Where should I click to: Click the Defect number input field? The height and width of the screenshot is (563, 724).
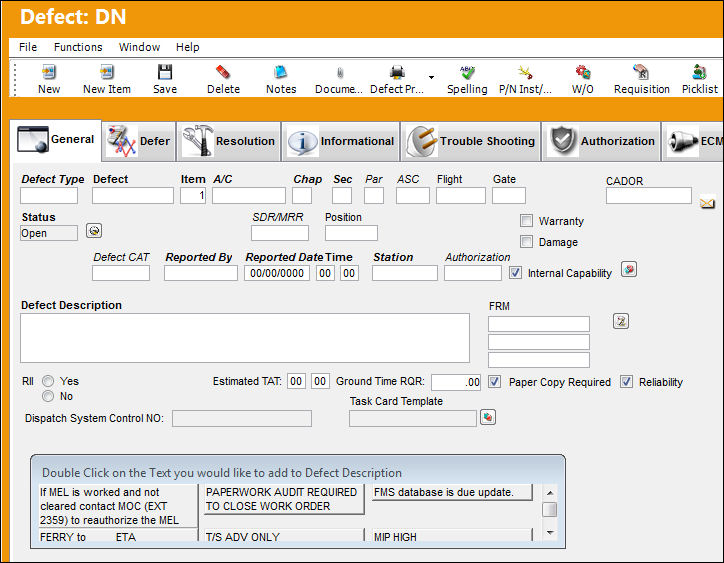(133, 195)
